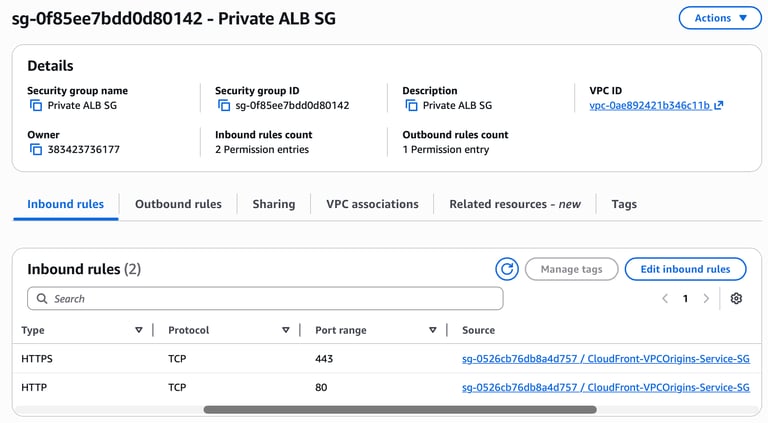The height and width of the screenshot is (423, 768).
Task: Open the Actions dropdown menu
Action: (719, 18)
